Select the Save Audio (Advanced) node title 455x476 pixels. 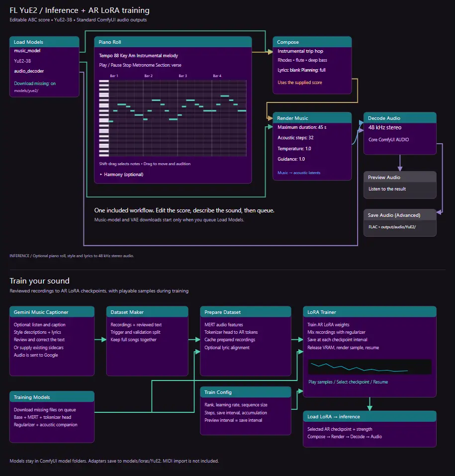point(394,215)
